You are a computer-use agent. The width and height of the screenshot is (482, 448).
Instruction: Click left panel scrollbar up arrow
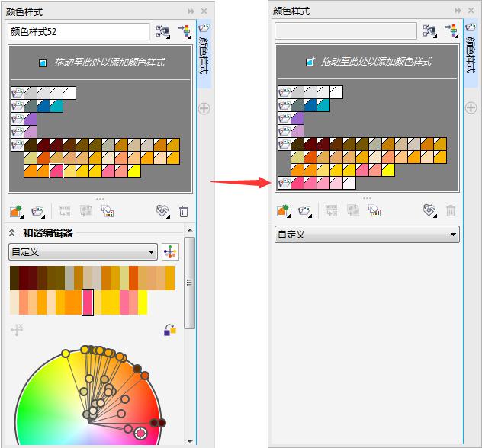pyautogui.click(x=190, y=230)
